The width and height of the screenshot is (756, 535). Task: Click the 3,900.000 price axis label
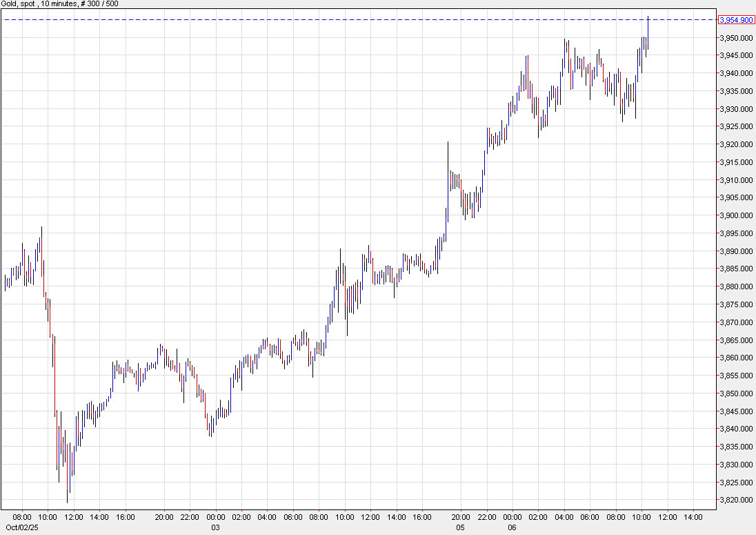tap(736, 215)
